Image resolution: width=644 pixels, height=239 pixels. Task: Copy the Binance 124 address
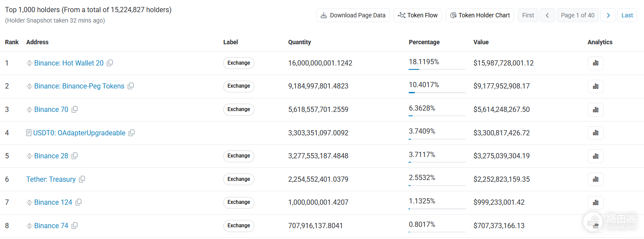point(78,202)
